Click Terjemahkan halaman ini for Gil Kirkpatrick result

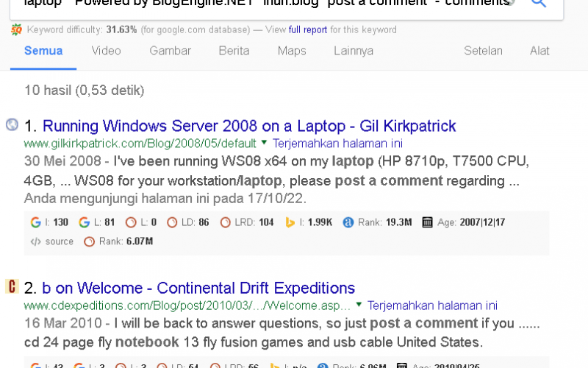(x=337, y=144)
